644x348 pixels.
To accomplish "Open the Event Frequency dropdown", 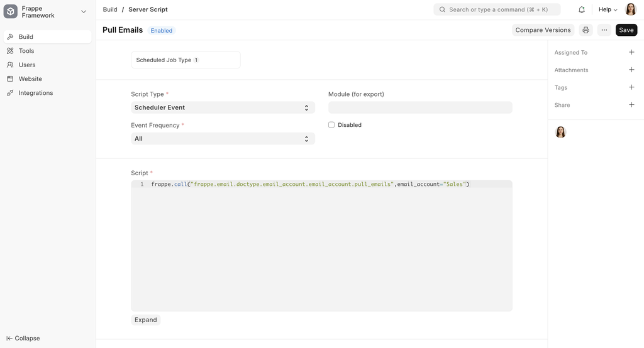I will (x=223, y=139).
